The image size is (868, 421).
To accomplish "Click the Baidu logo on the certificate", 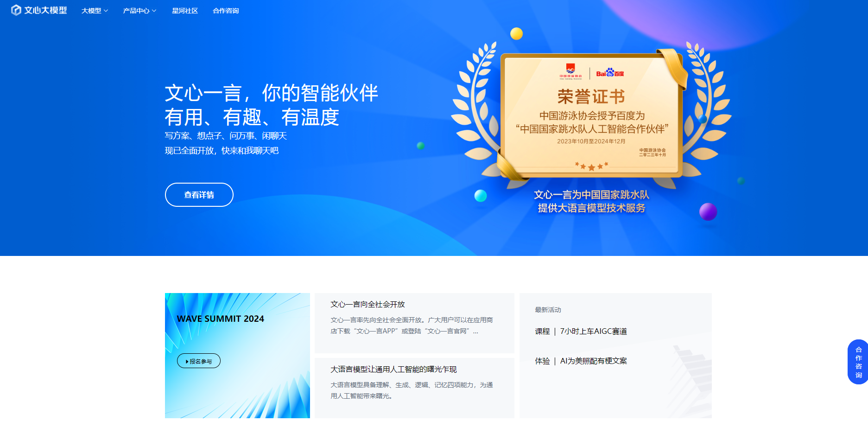I will click(610, 73).
